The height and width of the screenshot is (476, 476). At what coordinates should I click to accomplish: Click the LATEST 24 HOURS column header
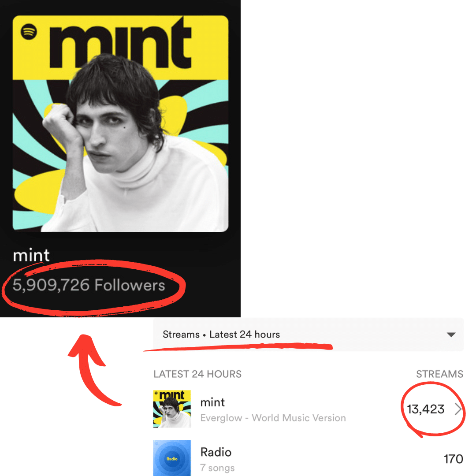pos(197,374)
